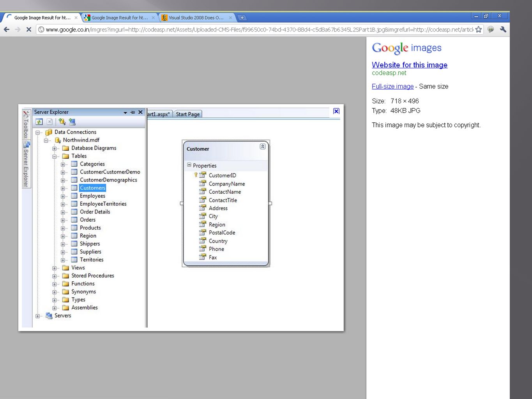The width and height of the screenshot is (532, 399).
Task: Collapse Customer entity with chevron button
Action: pyautogui.click(x=263, y=147)
